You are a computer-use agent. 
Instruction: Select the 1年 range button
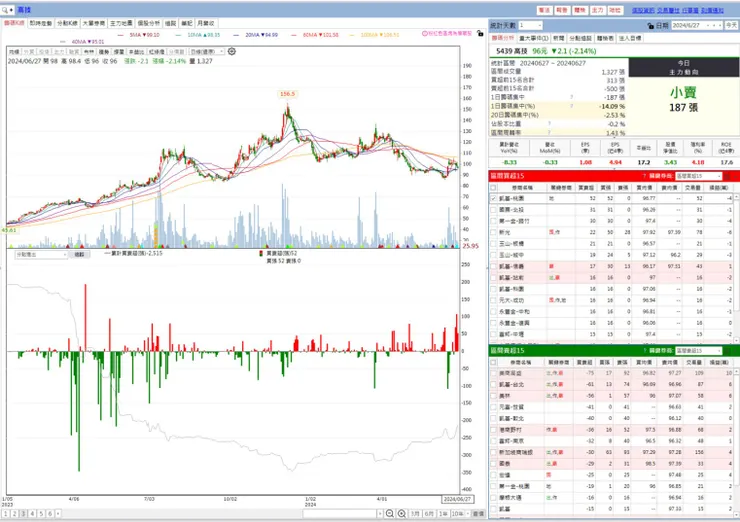coord(443,514)
